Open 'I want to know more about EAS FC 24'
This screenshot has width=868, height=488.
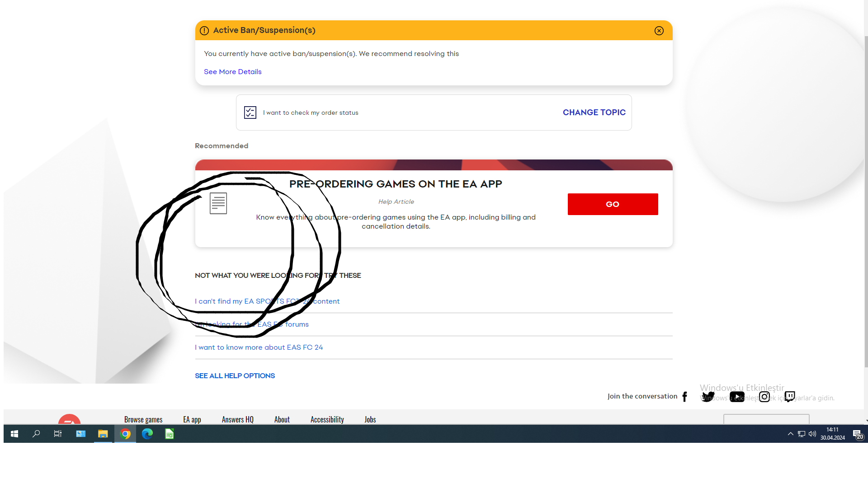click(x=259, y=347)
